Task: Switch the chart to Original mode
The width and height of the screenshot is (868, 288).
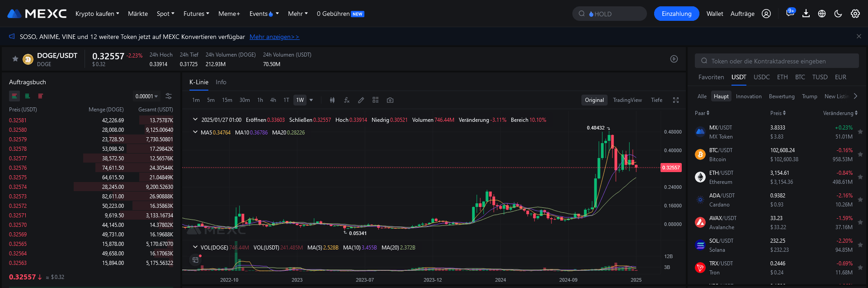Action: 594,100
